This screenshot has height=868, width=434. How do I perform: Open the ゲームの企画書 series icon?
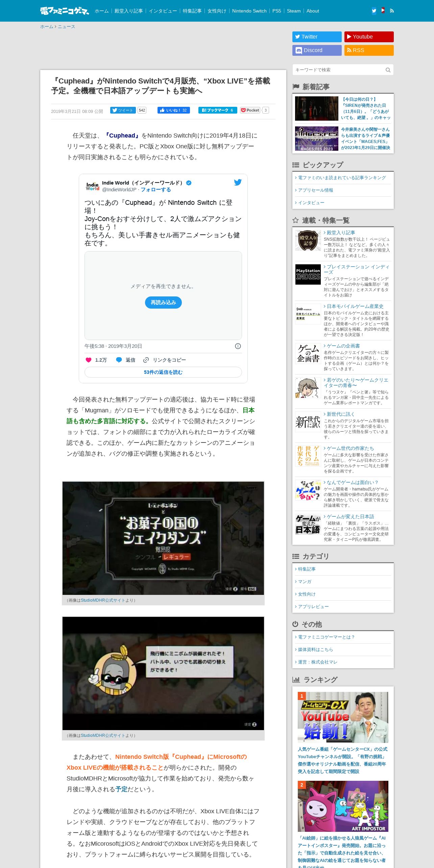point(308,353)
